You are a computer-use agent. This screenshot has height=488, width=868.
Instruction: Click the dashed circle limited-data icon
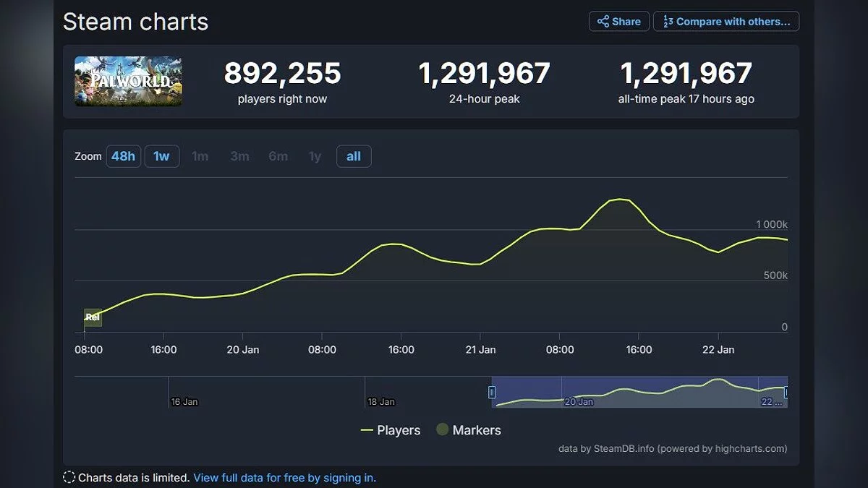69,477
